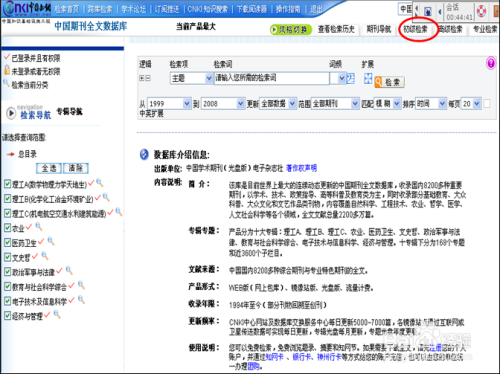The image size is (500, 374).
Task: Uncheck the 政治军事与法律 checkbox
Action: point(7,272)
